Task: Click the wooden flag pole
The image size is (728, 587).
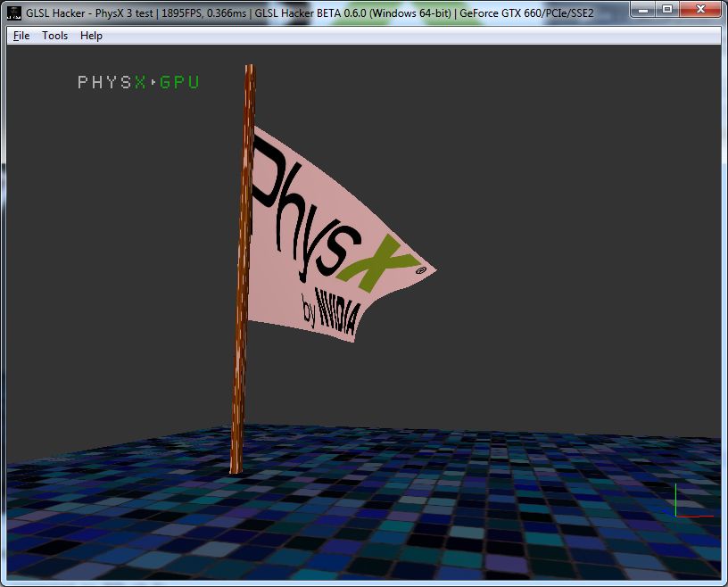Action: (243, 269)
